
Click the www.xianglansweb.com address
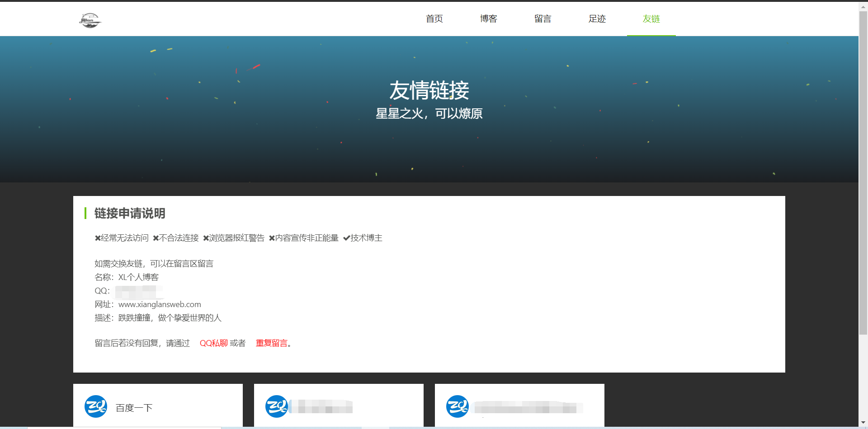[159, 304]
